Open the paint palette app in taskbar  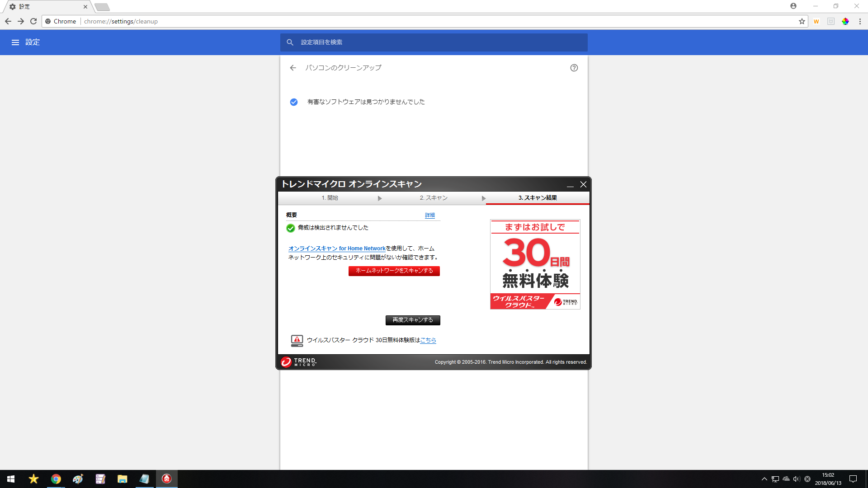(78, 479)
